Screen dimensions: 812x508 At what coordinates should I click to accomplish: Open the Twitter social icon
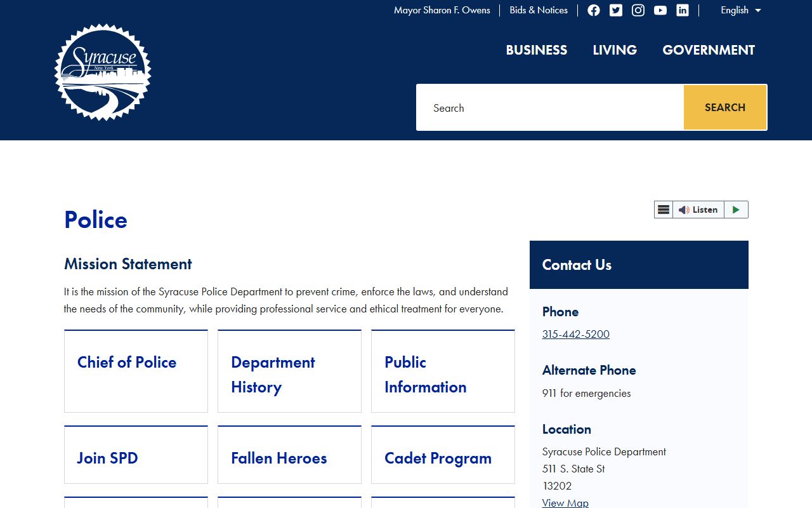[x=615, y=10]
